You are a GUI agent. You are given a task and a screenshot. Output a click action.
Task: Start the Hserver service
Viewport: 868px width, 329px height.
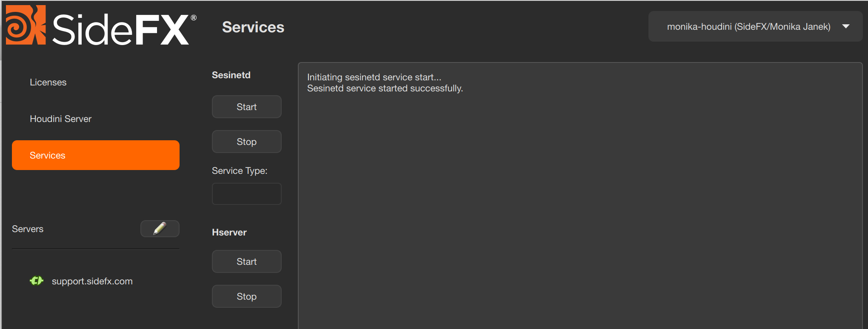coord(246,261)
